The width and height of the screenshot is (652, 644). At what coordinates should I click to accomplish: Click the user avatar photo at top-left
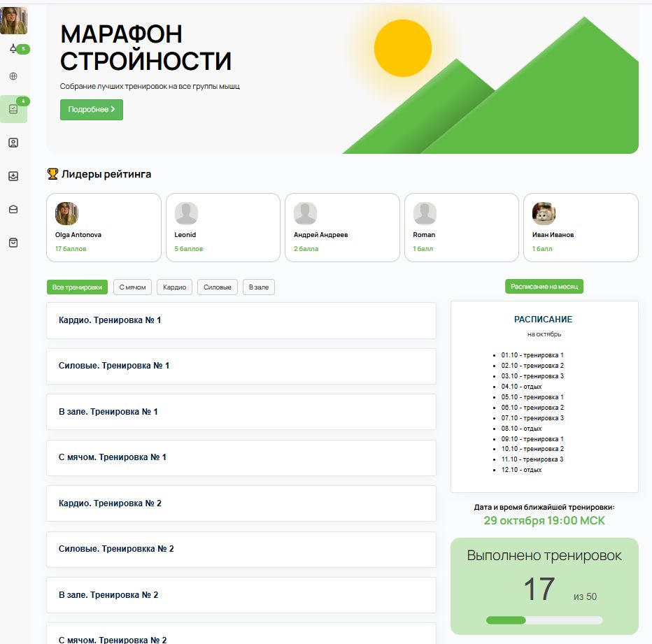(13, 21)
